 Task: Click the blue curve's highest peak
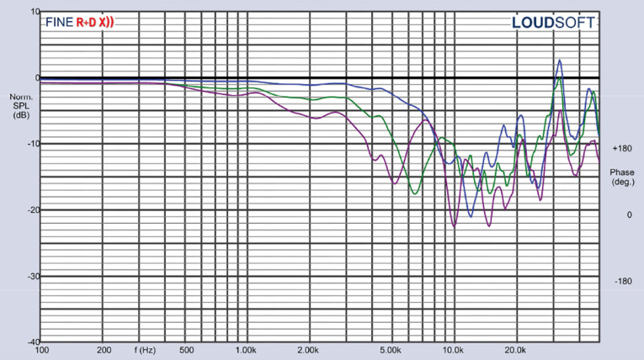pos(559,60)
